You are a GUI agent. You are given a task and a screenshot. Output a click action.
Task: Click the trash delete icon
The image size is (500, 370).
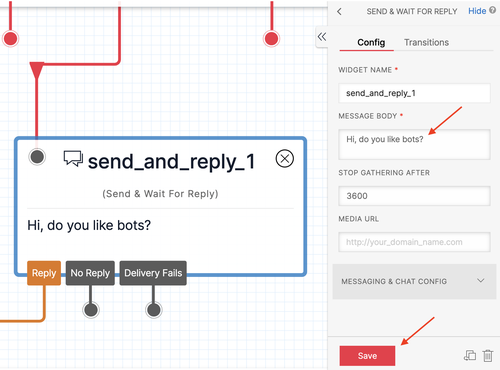pos(488,355)
